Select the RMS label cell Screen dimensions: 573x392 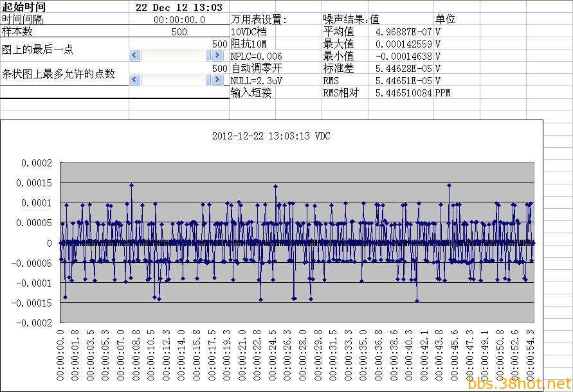click(345, 80)
